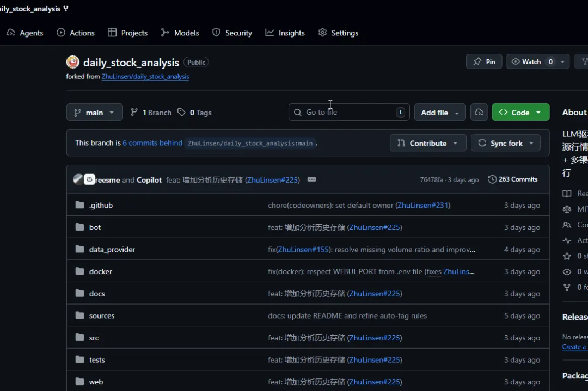Click the repository owner avatar
Screen dimensions: 588x391
pos(73,62)
